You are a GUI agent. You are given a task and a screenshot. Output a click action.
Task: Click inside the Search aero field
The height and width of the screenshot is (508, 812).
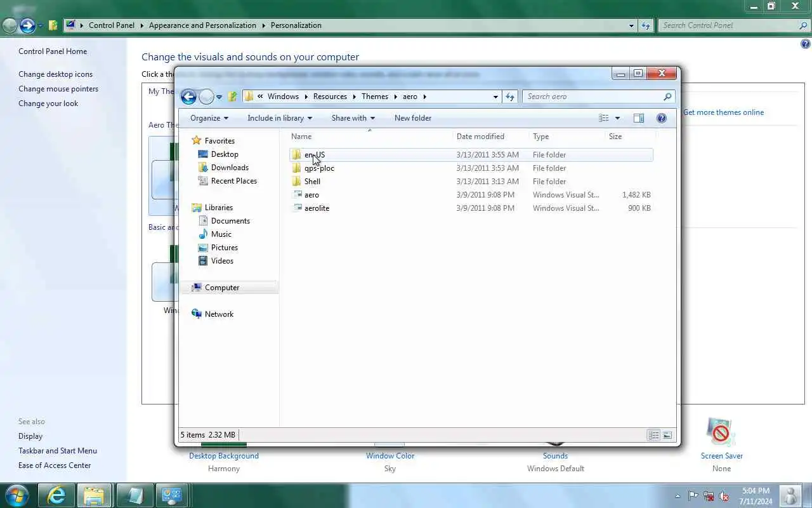tap(598, 97)
